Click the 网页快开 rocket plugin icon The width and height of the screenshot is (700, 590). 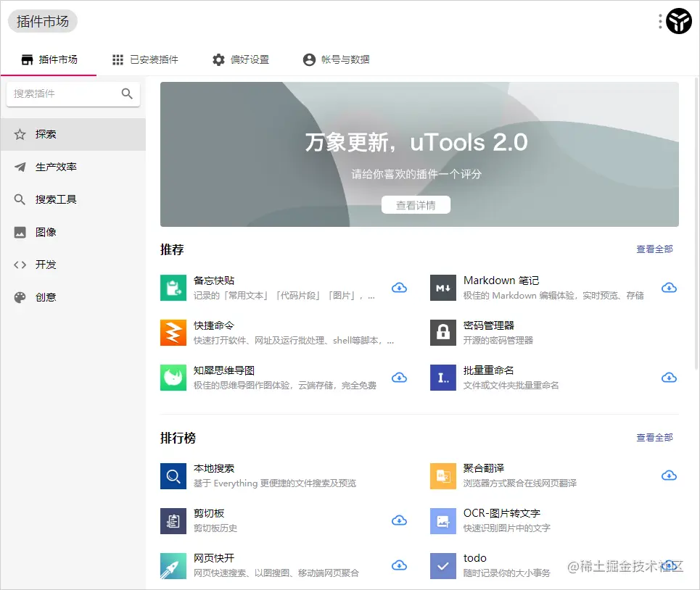[x=173, y=566]
